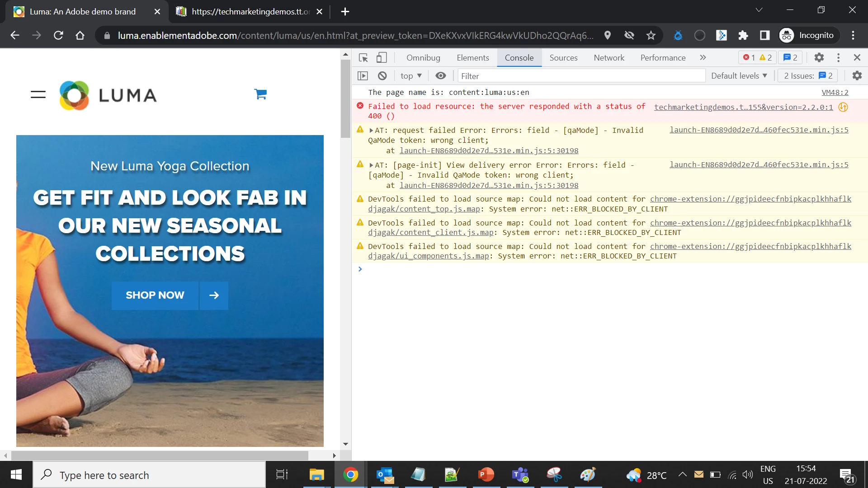868x488 pixels.
Task: Open console settings gear icon
Action: pos(857,76)
